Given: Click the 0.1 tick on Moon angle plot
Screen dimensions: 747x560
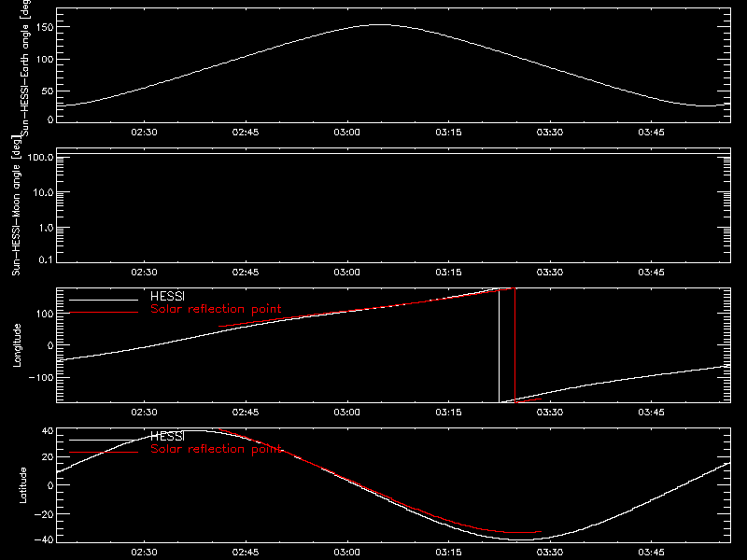Looking at the screenshot, I should (46, 259).
